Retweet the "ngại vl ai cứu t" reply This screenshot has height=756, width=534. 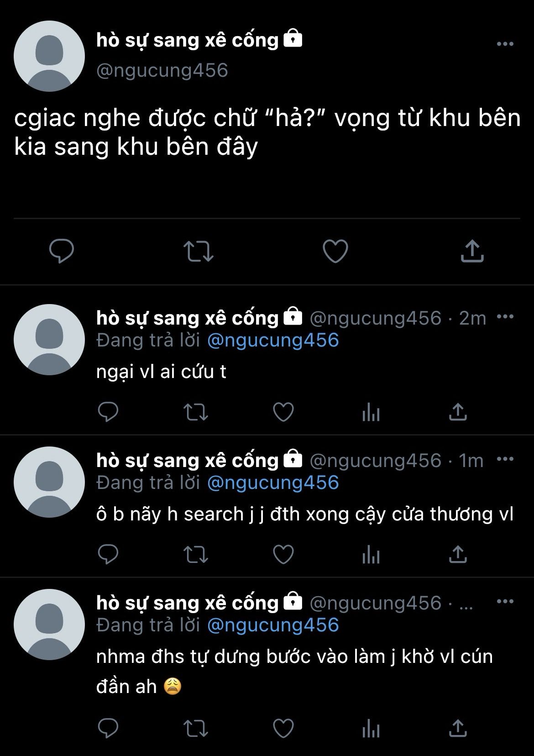click(195, 412)
